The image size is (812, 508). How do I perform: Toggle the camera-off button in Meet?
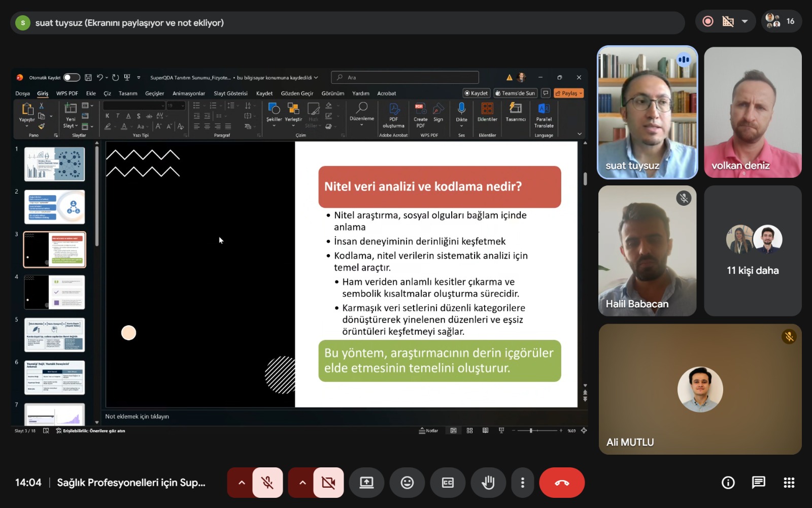coord(328,483)
